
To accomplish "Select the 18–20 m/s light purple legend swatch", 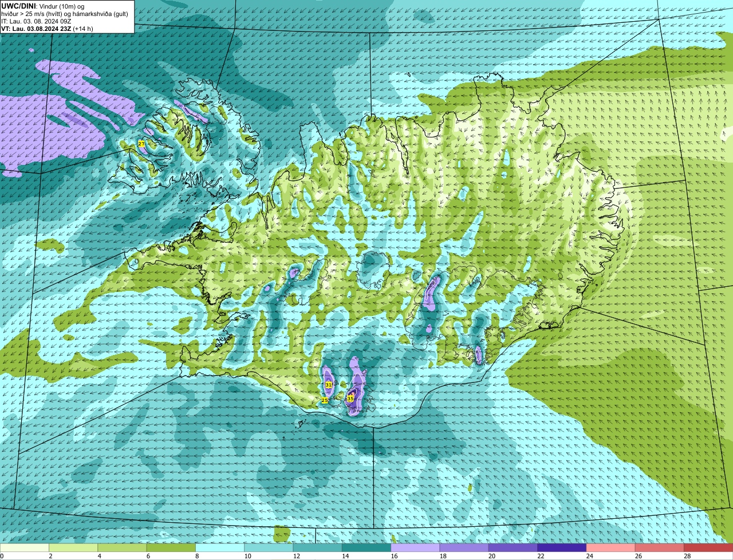I will 464,548.
